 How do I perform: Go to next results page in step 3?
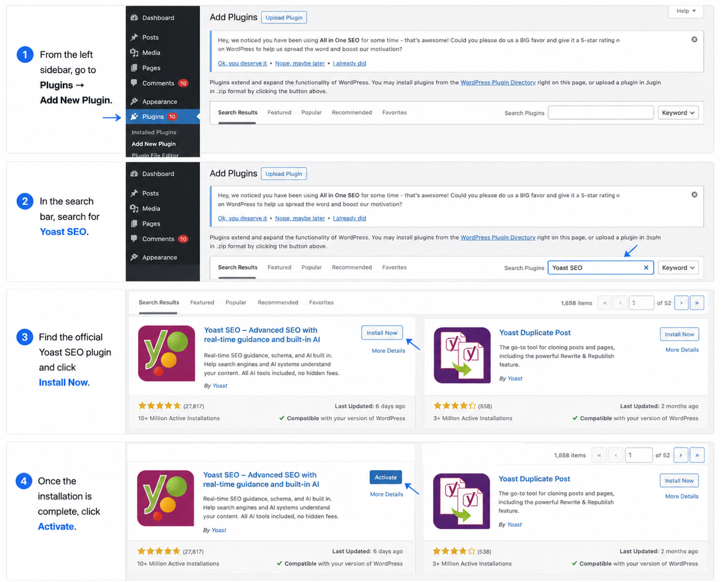pos(681,303)
